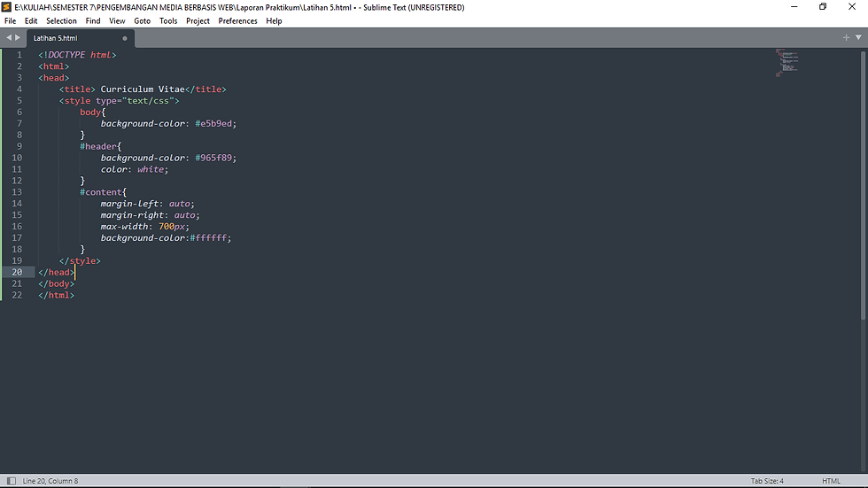The image size is (868, 488).
Task: Add a new tab with the plus icon
Action: (846, 37)
